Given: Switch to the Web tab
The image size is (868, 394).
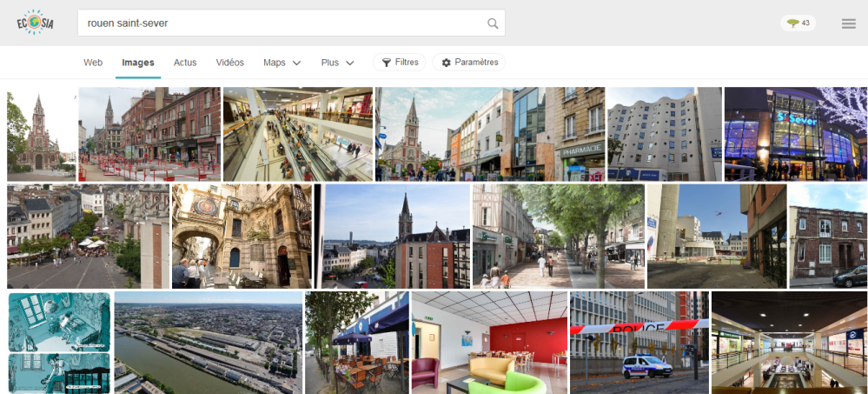Looking at the screenshot, I should [x=93, y=63].
